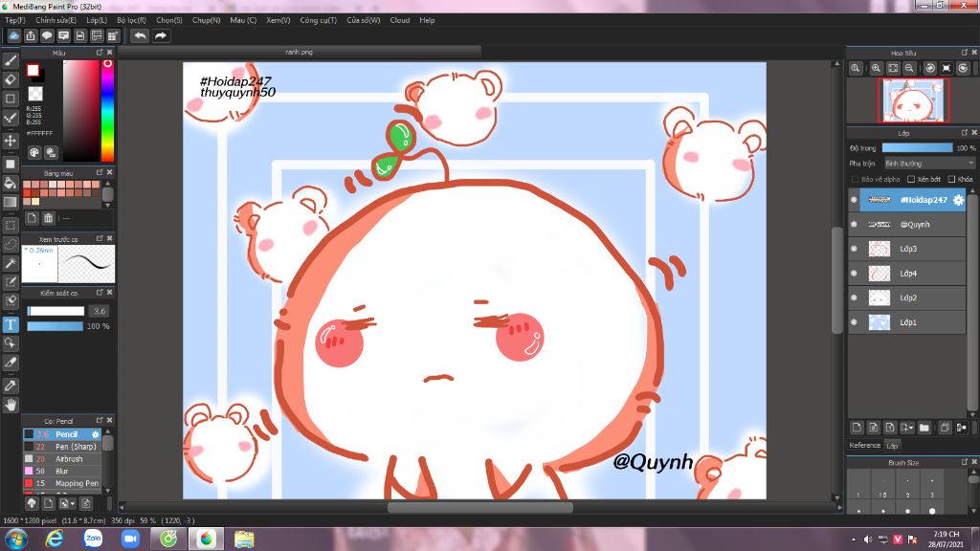Viewport: 980px width, 551px height.
Task: Select the Hand pan tool
Action: (x=10, y=405)
